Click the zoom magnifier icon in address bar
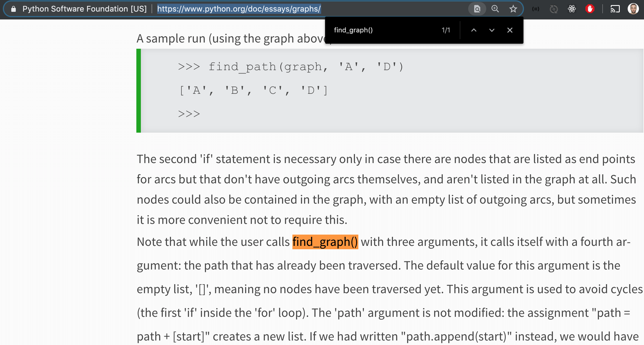Screen dimensions: 644x345 point(495,9)
